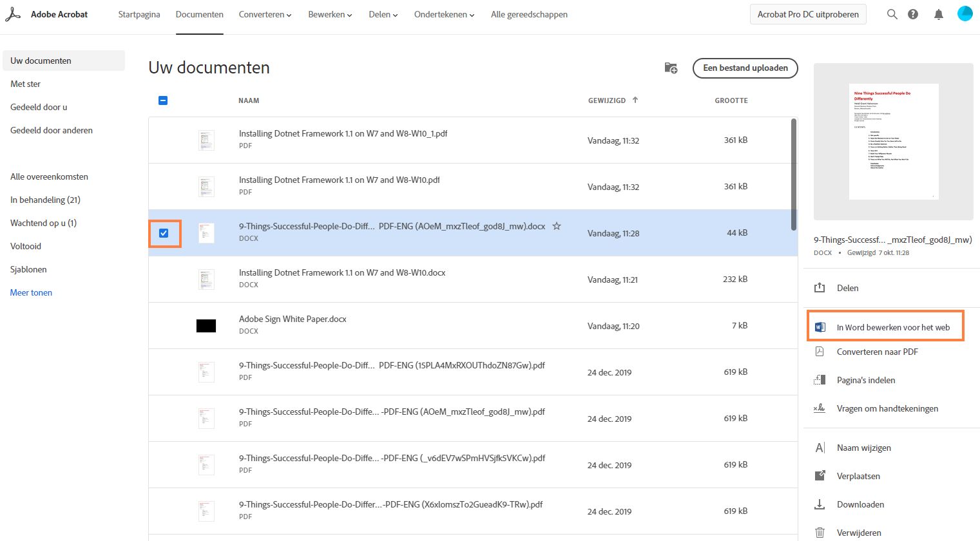980x541 pixels.
Task: Star the selected 9-Things docx file
Action: point(557,226)
